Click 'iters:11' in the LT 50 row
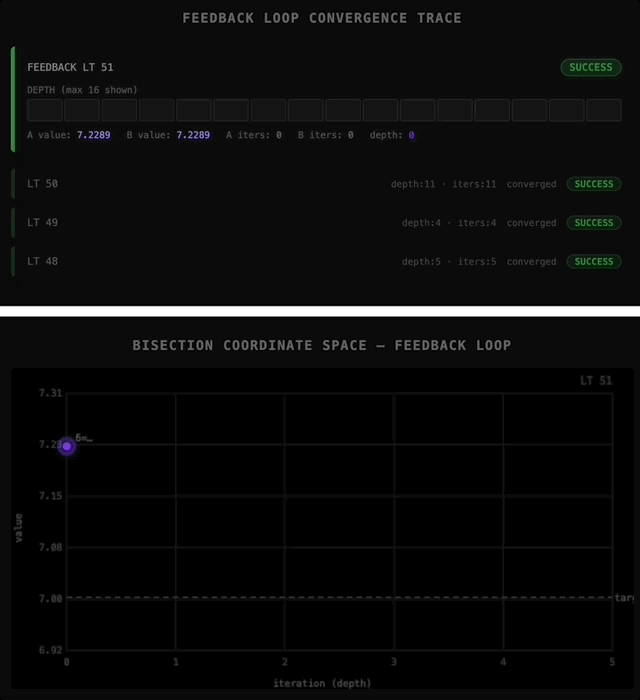Viewport: 640px width, 700px height. point(474,184)
